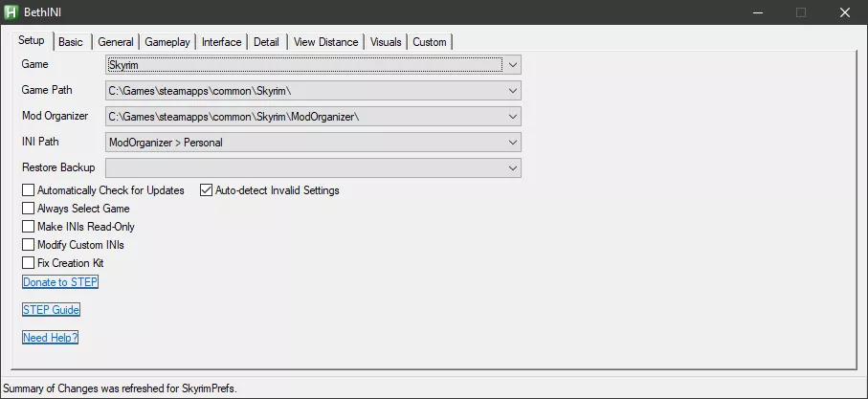Switch to the Visuals tab
Screen dimensions: 868x399
[386, 42]
